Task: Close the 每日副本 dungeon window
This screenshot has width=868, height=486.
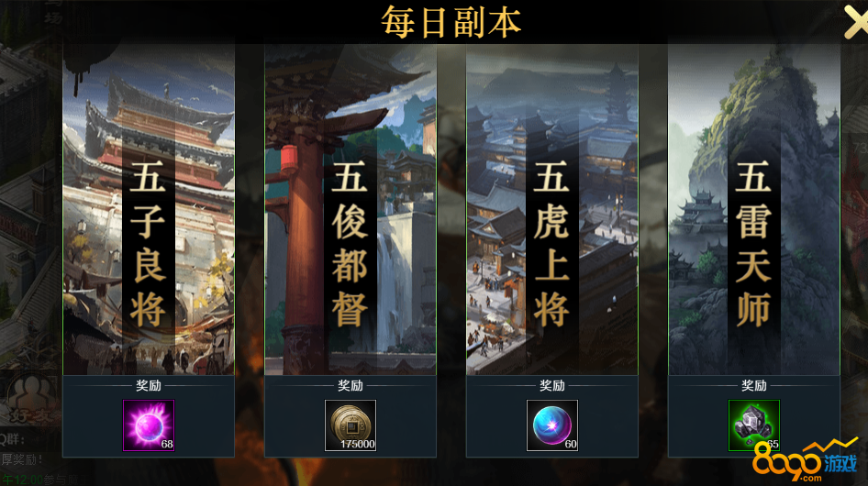Action: click(x=856, y=22)
